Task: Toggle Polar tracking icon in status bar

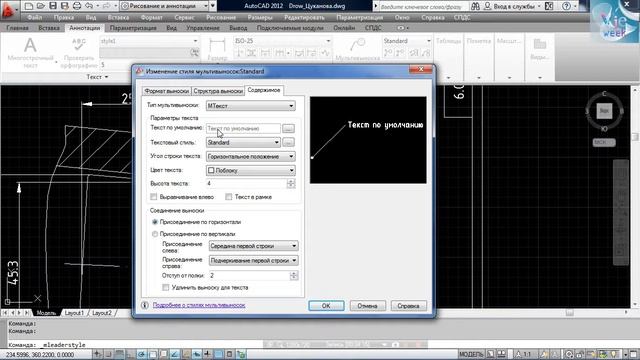Action: coord(141,354)
